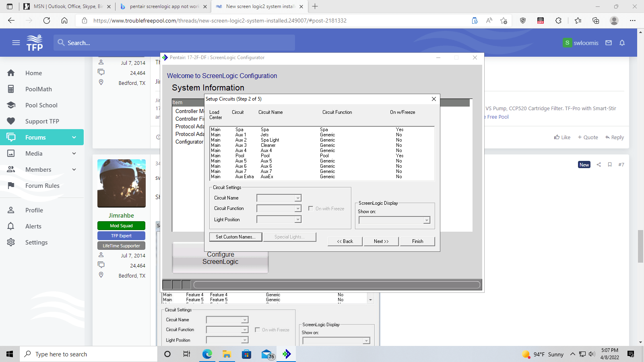Open Microsoft Store from the taskbar
The width and height of the screenshot is (644, 362).
click(x=246, y=354)
